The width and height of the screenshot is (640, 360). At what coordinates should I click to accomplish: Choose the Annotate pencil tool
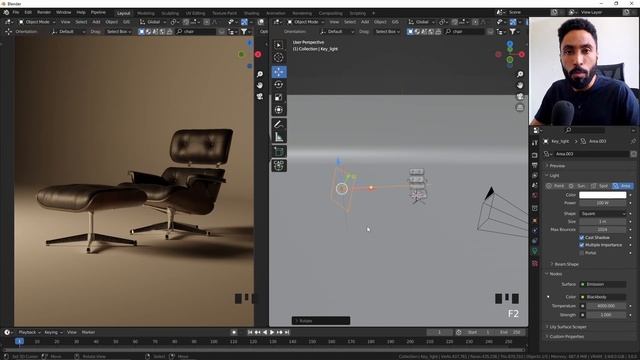279,124
